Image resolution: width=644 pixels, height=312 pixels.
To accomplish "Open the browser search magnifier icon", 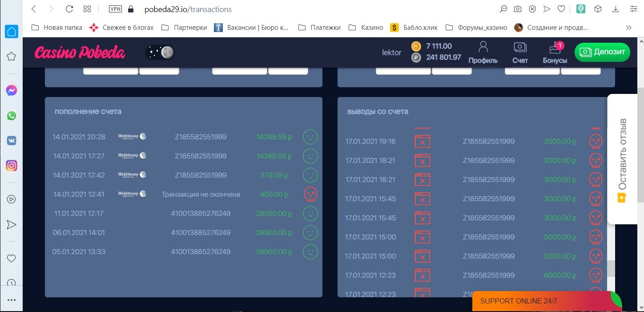I will pos(503,9).
